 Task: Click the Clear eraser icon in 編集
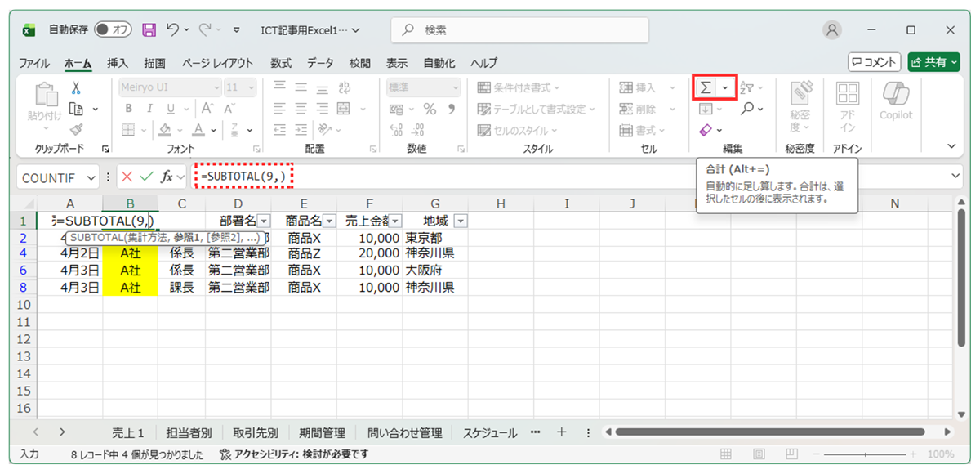pos(706,130)
